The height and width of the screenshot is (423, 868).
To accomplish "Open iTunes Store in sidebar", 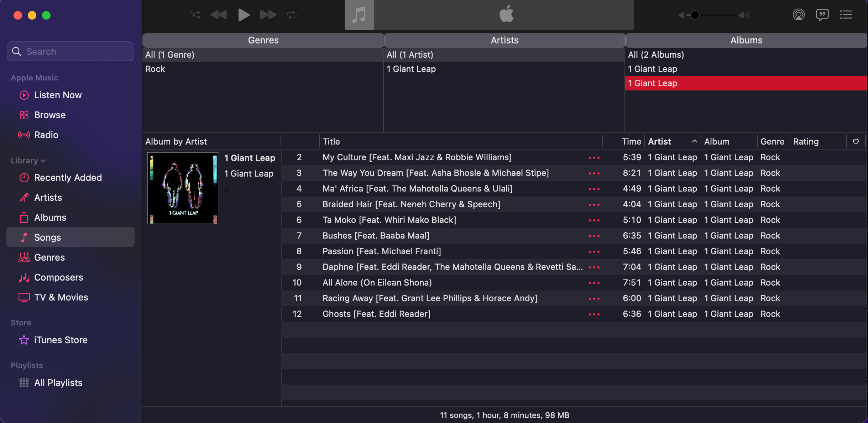I will [x=61, y=340].
